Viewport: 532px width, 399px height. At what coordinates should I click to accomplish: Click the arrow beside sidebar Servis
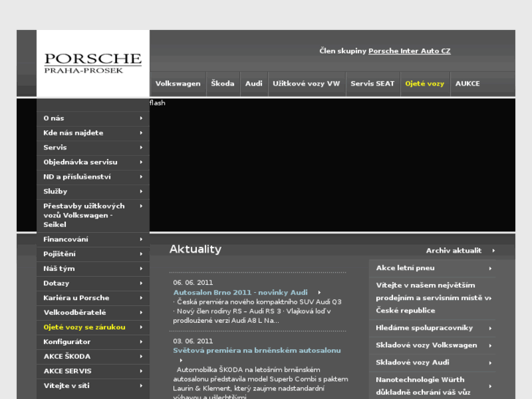141,147
